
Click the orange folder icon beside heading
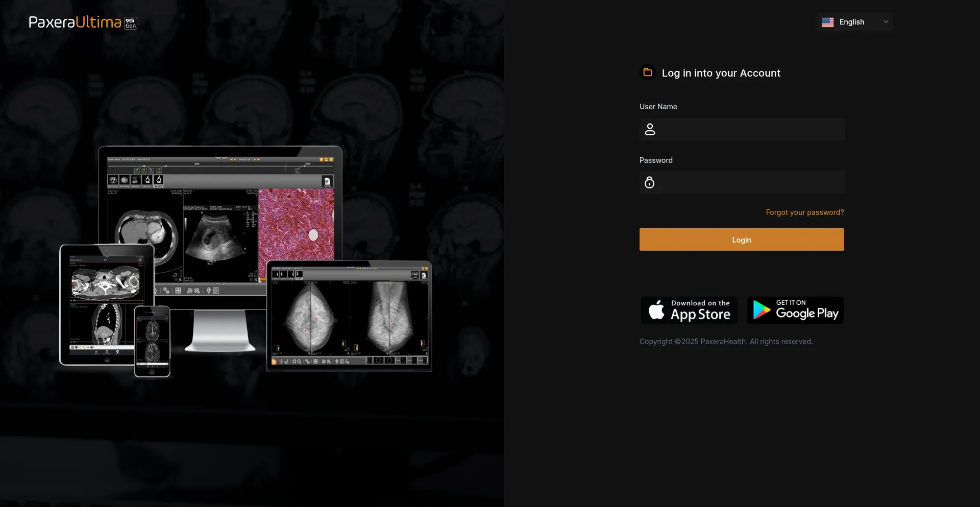point(648,73)
